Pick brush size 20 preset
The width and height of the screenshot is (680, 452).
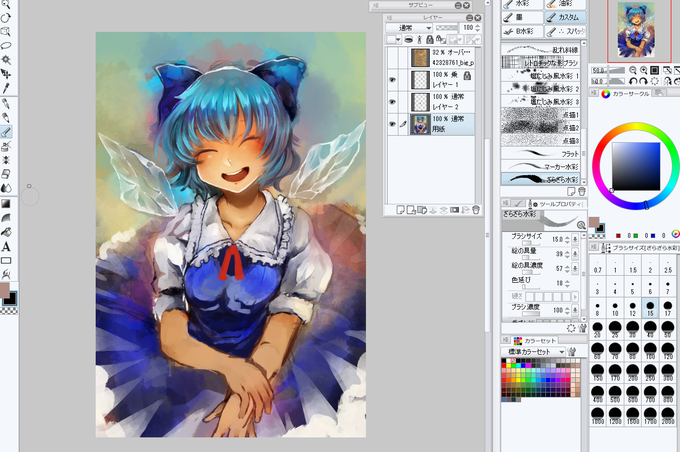(598, 329)
